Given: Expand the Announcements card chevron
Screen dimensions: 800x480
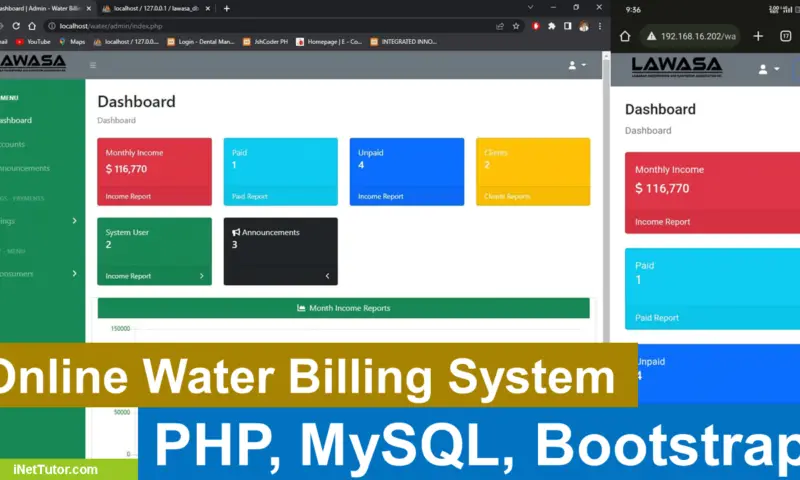Looking at the screenshot, I should [x=326, y=276].
